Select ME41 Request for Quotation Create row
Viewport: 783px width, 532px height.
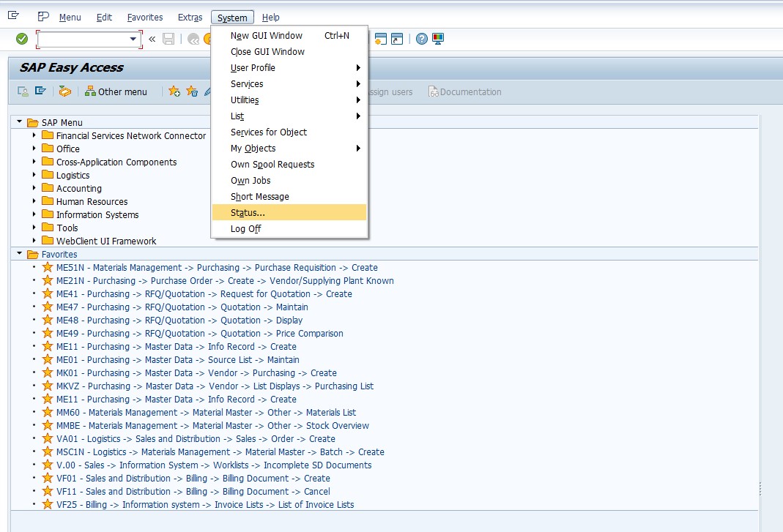click(204, 294)
